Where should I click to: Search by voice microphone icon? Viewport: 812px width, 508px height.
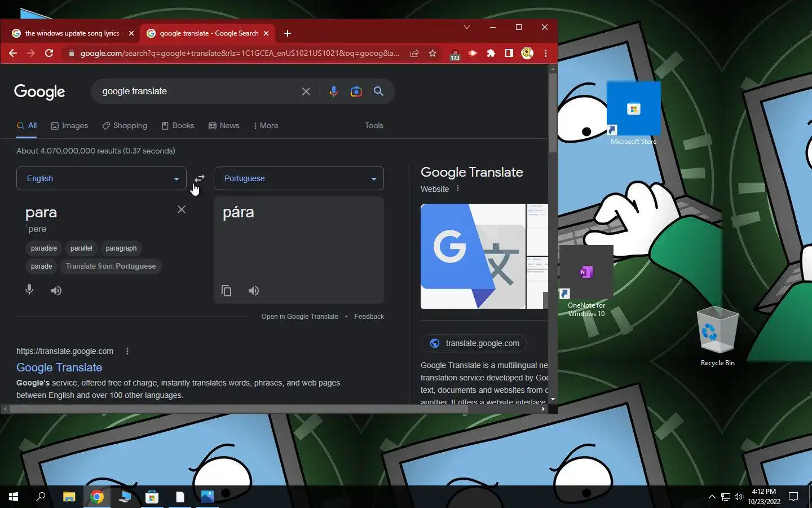coord(334,91)
